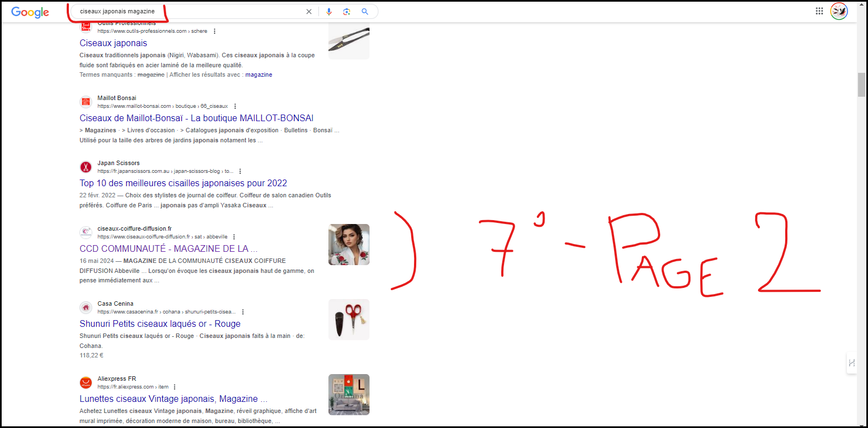Click the outils-professionnels.com URL breadcrumb
Viewport: 868px width, 428px height.
pos(152,31)
